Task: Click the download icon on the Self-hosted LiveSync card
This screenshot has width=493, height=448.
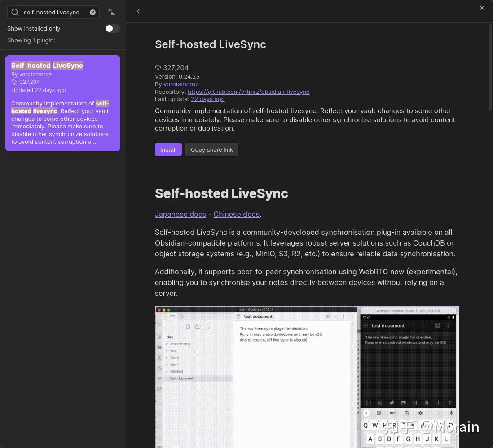Action: [x=14, y=82]
